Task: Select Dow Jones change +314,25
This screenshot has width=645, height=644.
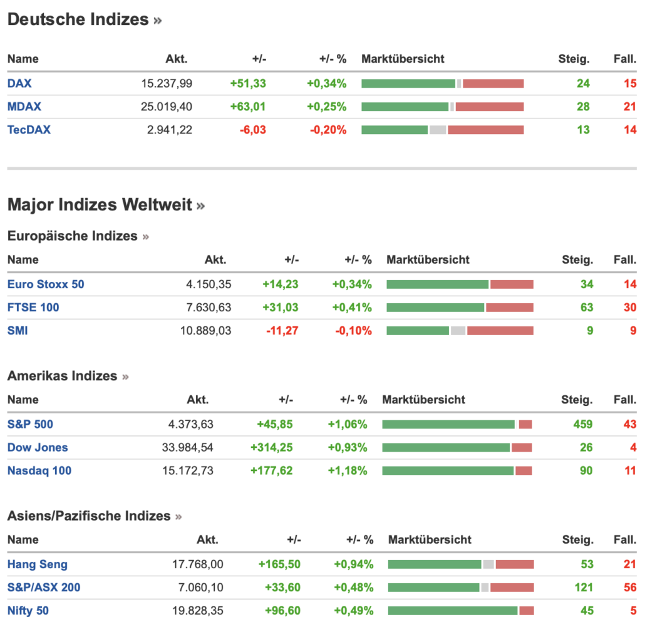Action: click(x=272, y=447)
